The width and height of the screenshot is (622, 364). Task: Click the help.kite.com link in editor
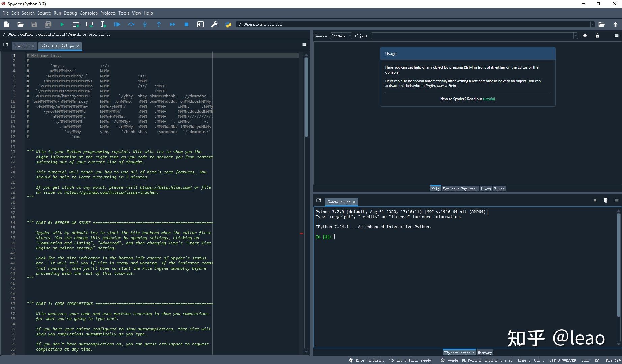[166, 187]
